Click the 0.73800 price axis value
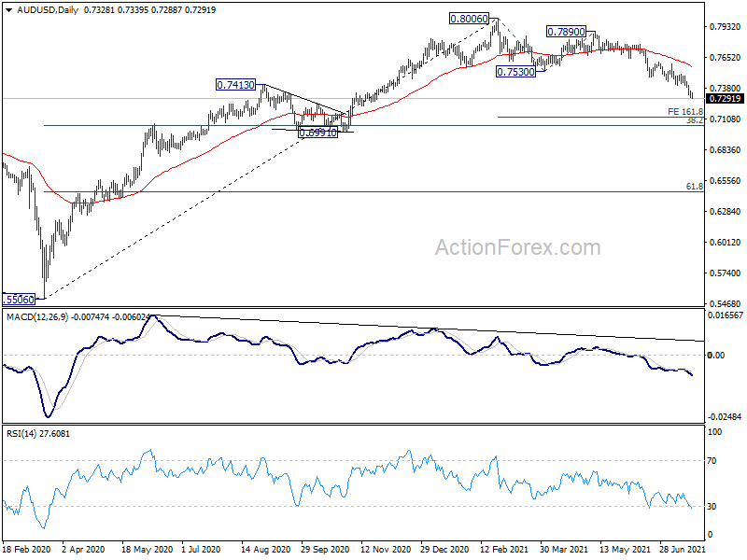Image resolution: width=747 pixels, height=560 pixels. pos(726,89)
